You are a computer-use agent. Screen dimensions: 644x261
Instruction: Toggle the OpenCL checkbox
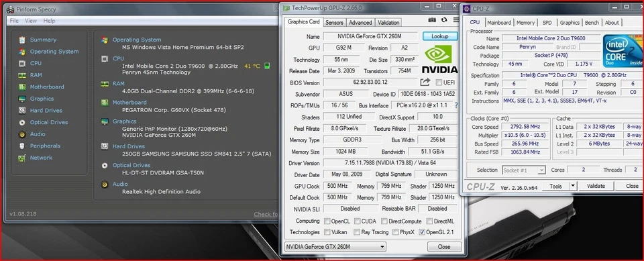327,221
